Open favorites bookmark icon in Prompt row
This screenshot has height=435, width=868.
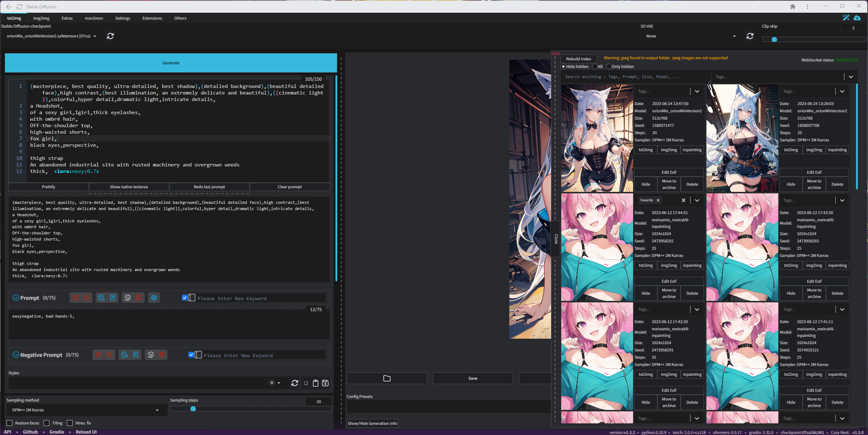click(113, 298)
